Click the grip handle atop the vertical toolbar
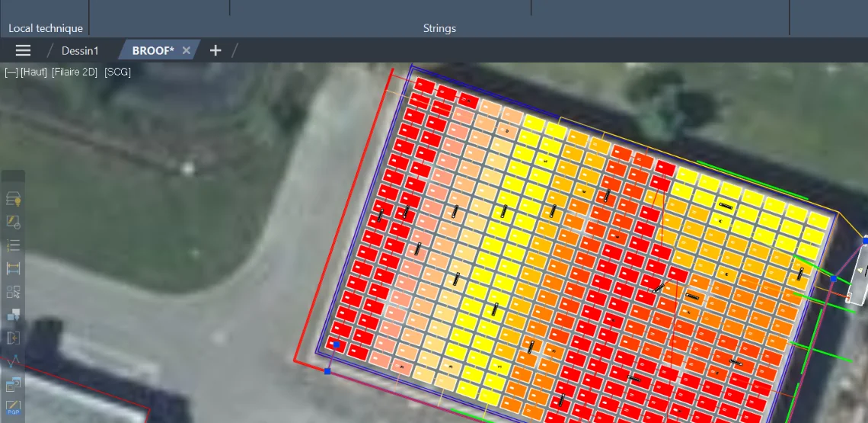 coord(13,176)
